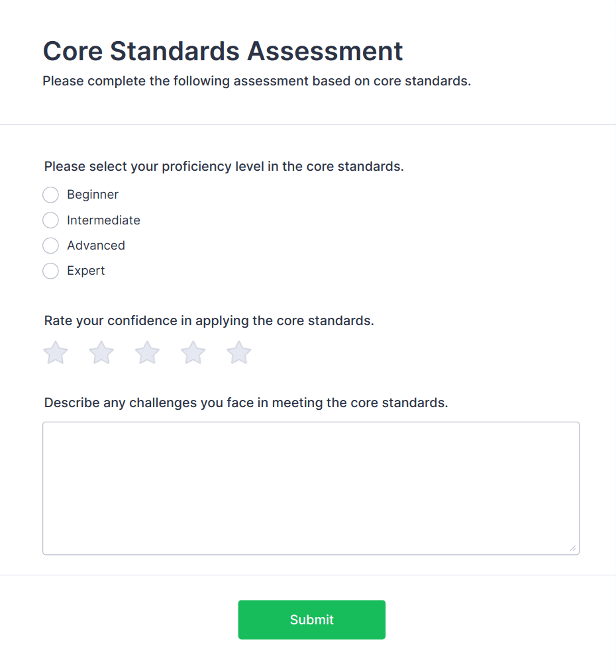Click the 'Intermediate' option label text
616x672 pixels.
click(103, 220)
